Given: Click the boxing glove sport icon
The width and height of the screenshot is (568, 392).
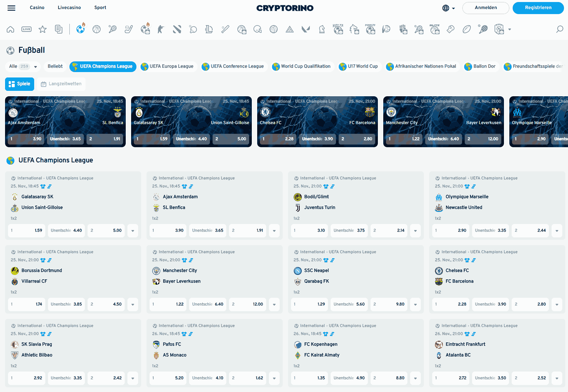Looking at the screenshot, I should point(450,29).
